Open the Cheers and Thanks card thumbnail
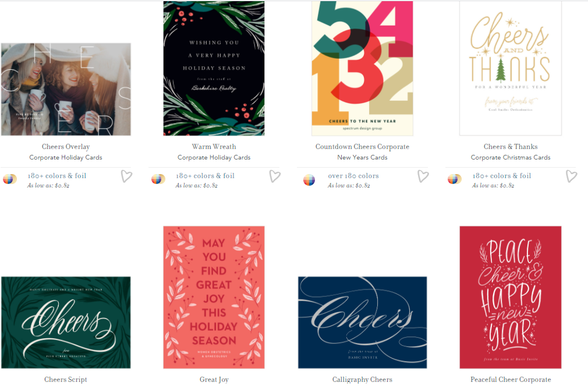This screenshot has height=386, width=588. click(511, 68)
